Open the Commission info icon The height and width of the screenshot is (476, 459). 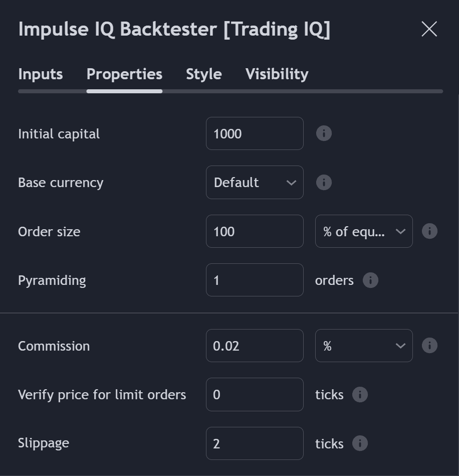pyautogui.click(x=429, y=346)
